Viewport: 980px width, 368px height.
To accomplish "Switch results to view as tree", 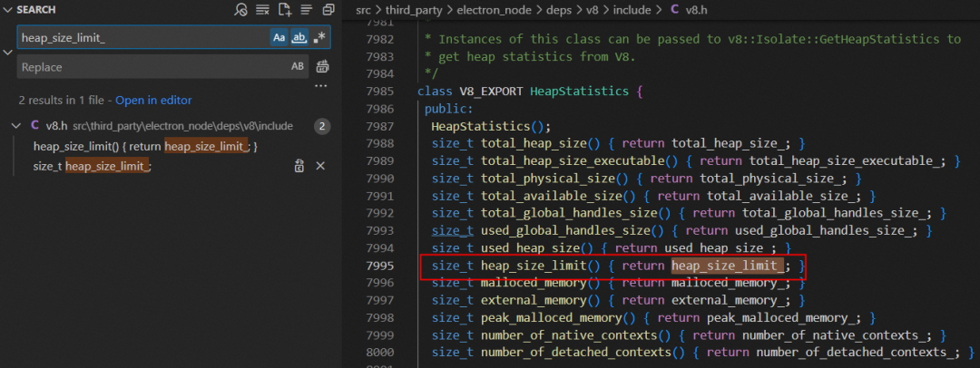I will point(307,9).
